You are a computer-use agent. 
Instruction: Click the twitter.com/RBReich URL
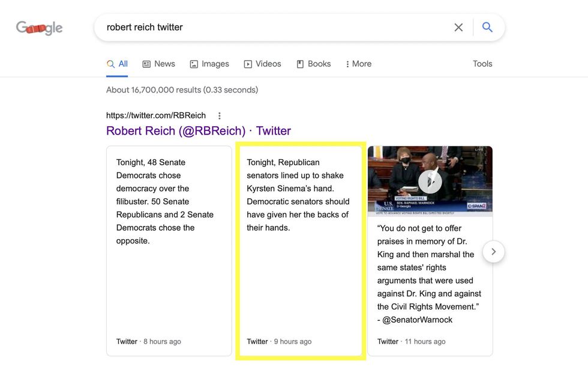(x=156, y=115)
